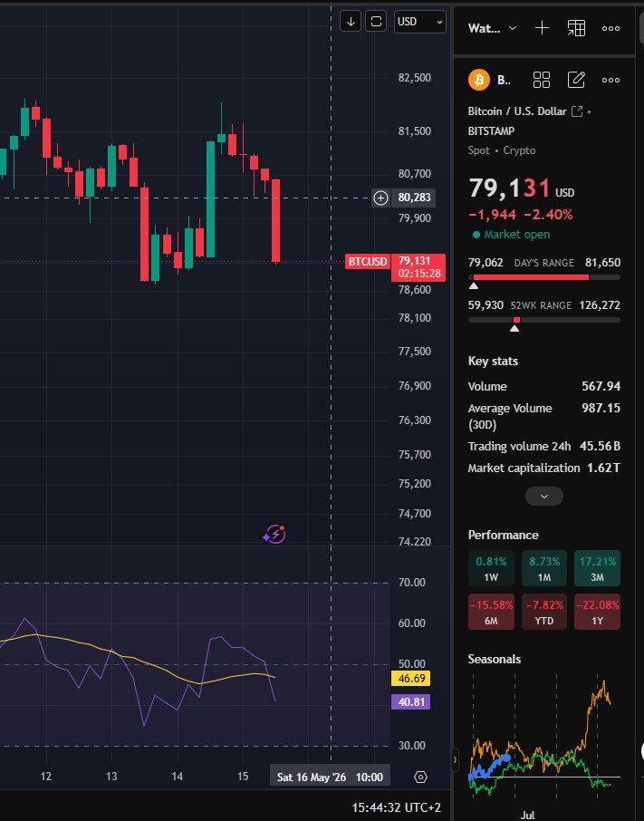Click the 70.00 RSI axis level
Viewport: 644px width, 821px height.
pos(412,583)
